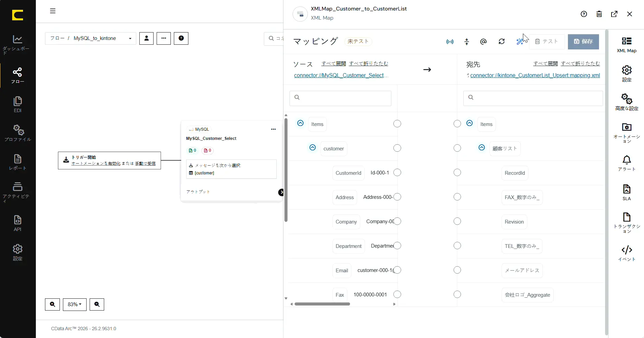This screenshot has height=338, width=644.
Task: Click the 保存 save button
Action: [583, 42]
